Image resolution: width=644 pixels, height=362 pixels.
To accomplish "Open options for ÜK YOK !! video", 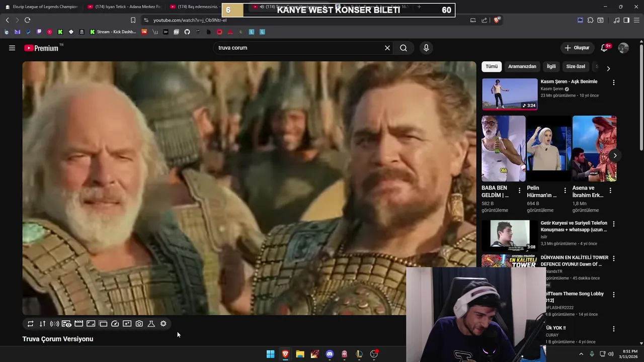I will [613, 329].
